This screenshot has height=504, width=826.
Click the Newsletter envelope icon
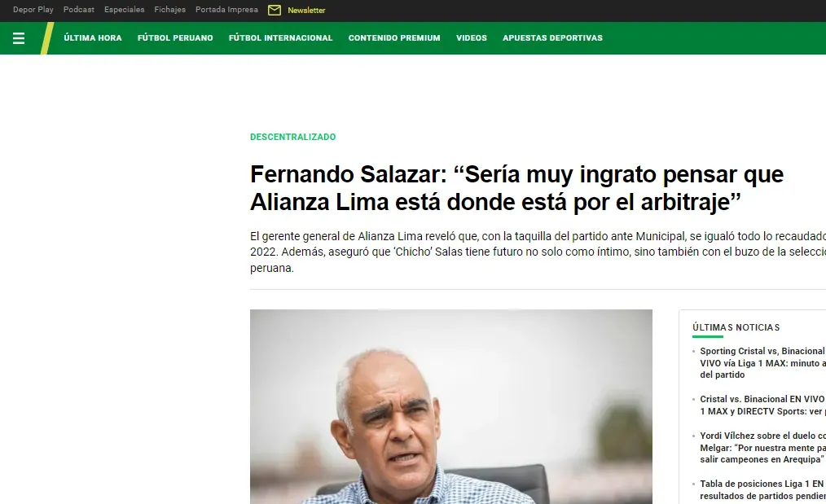pos(275,10)
